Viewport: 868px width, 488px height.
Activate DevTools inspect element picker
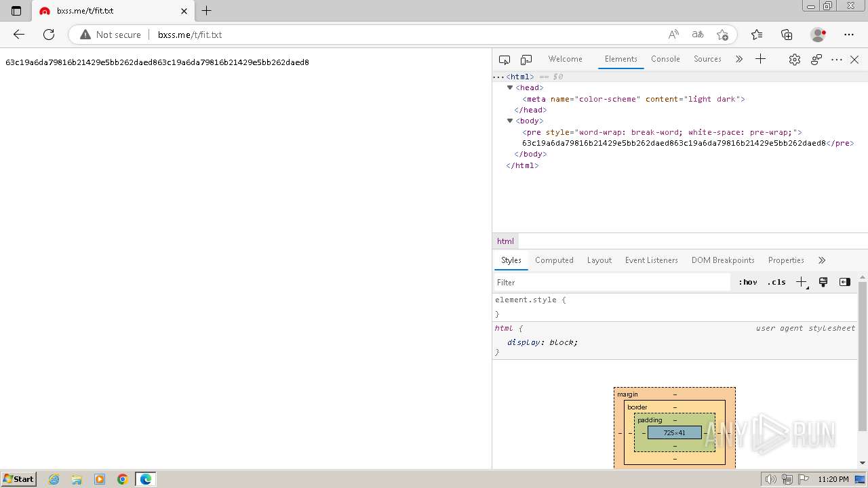[x=505, y=60]
